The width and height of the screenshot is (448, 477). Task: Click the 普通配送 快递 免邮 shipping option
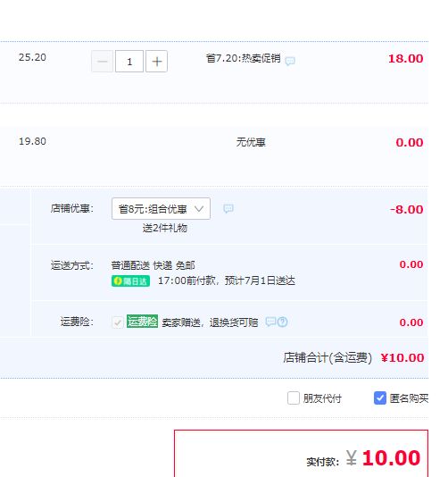tap(153, 265)
